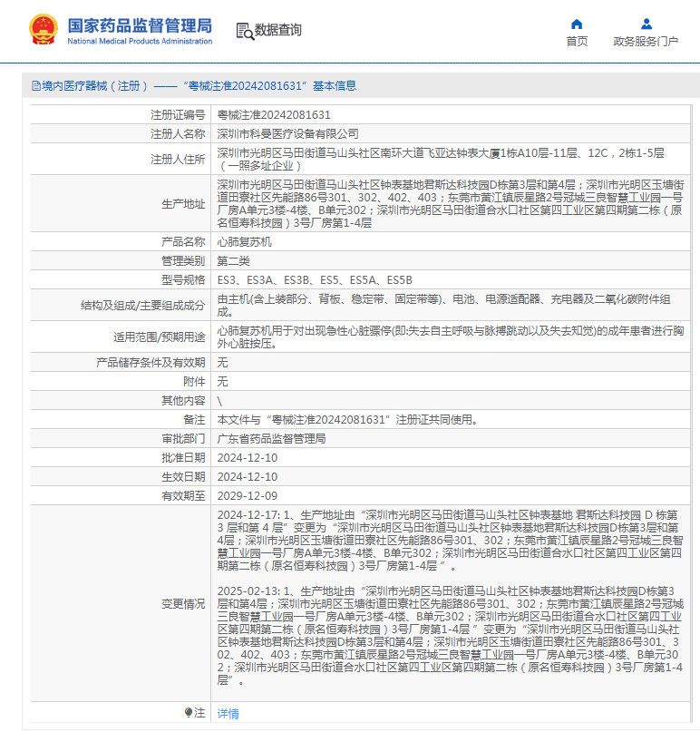Click the 管理类别 row label
The height and width of the screenshot is (732, 700).
(183, 261)
